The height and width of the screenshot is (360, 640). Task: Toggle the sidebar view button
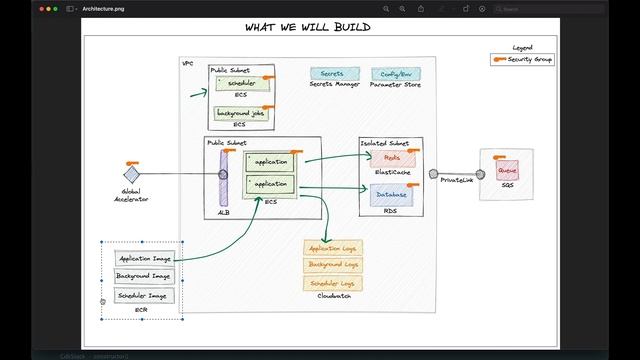coord(69,9)
